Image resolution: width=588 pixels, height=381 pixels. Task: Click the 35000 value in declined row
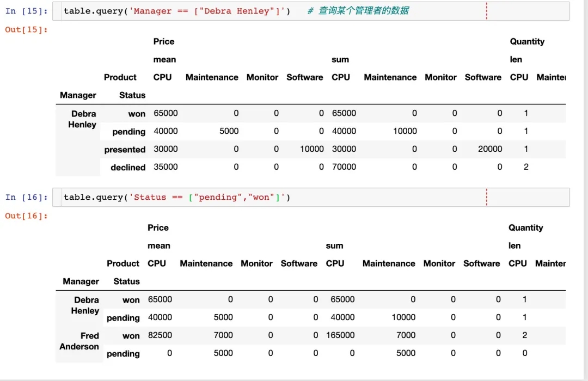166,167
